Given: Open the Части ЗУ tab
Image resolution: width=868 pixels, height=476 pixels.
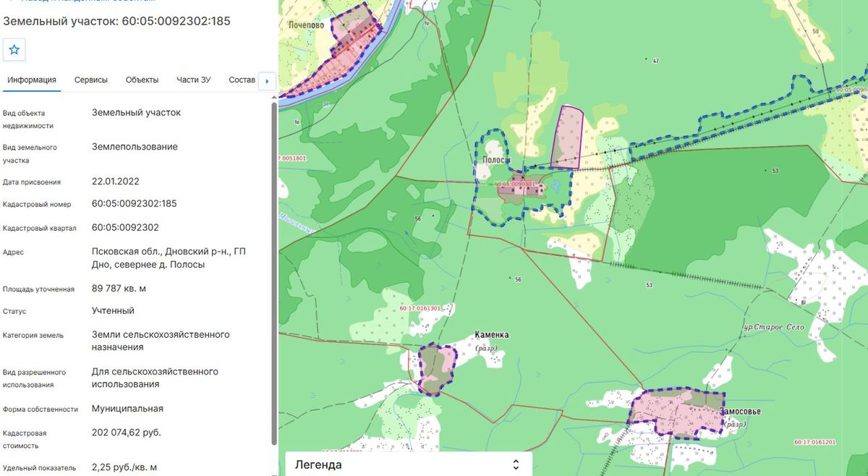Looking at the screenshot, I should point(194,80).
